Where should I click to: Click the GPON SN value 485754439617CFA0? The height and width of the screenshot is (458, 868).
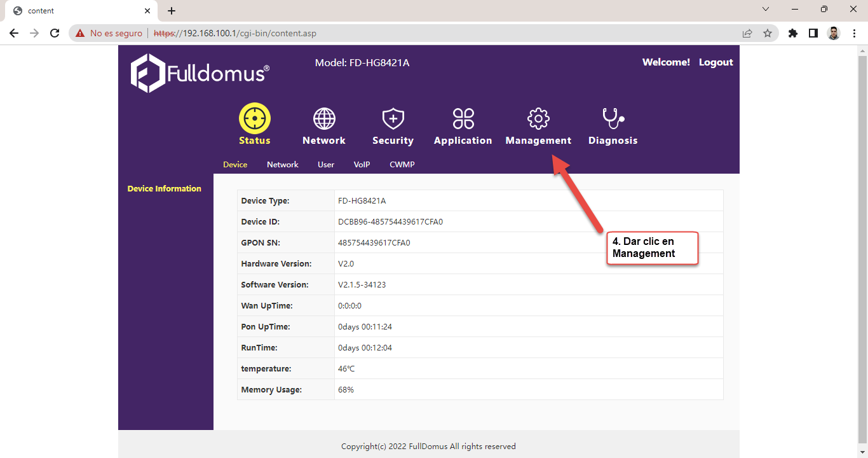coord(374,242)
